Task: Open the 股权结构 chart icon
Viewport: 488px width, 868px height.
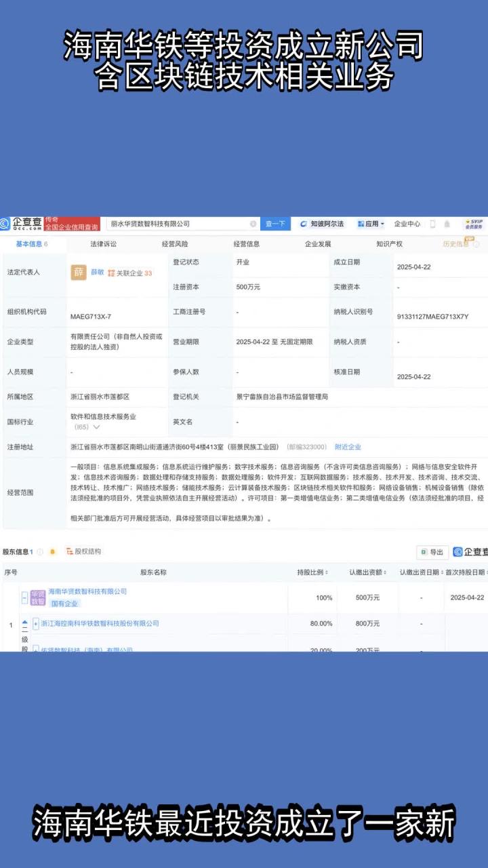Action: click(70, 551)
